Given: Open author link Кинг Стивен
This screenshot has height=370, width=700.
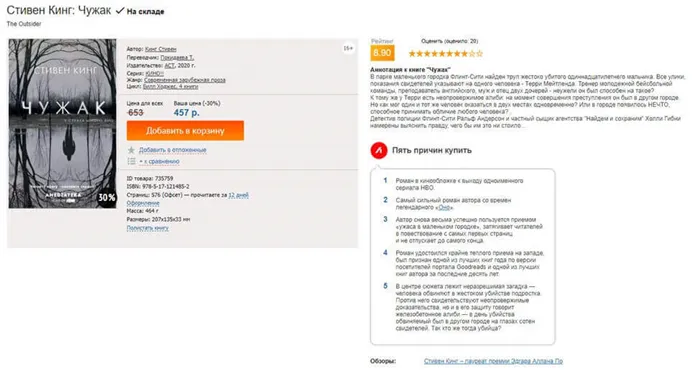Looking at the screenshot, I should pos(161,49).
